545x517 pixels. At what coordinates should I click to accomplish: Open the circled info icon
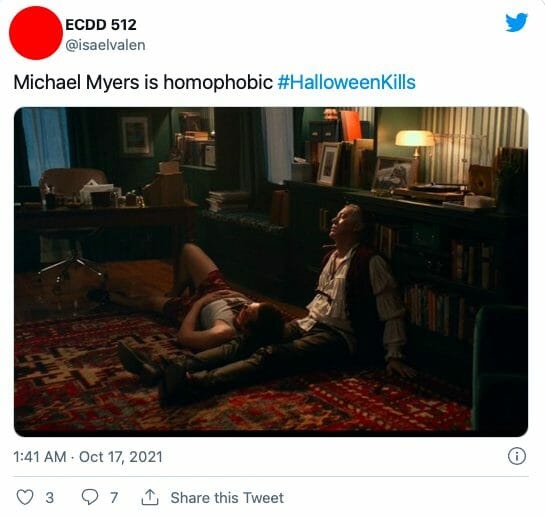point(517,456)
